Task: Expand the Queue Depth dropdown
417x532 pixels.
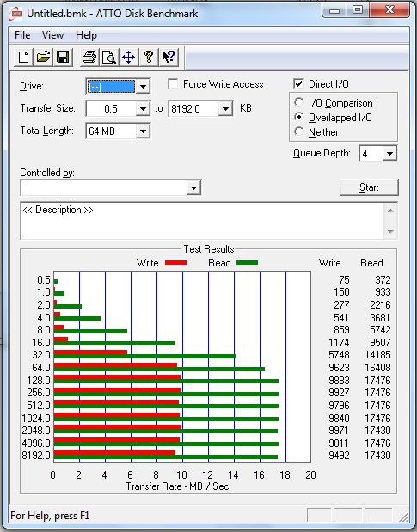Action: pyautogui.click(x=389, y=154)
